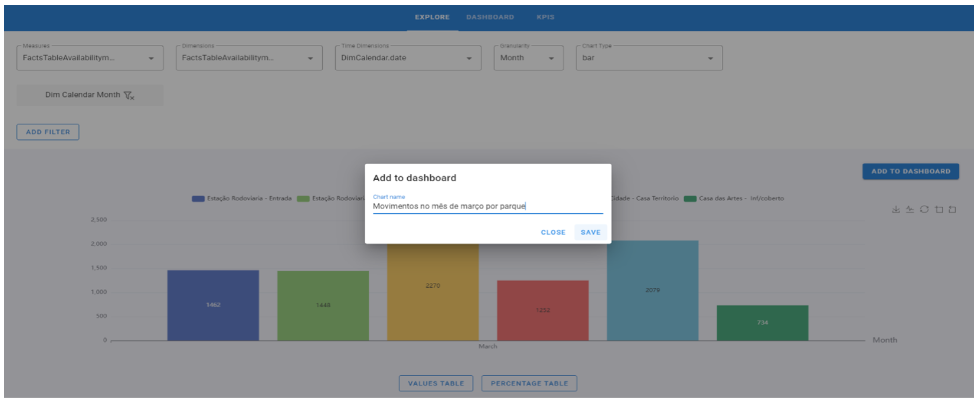Switch chart to line view icon
The image size is (980, 405).
click(910, 209)
